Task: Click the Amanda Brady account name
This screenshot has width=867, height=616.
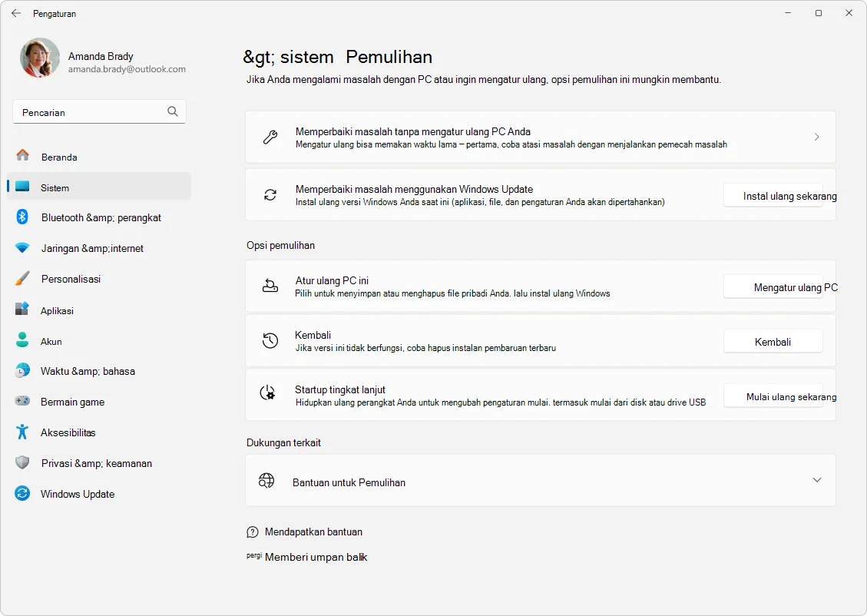Action: (x=101, y=56)
